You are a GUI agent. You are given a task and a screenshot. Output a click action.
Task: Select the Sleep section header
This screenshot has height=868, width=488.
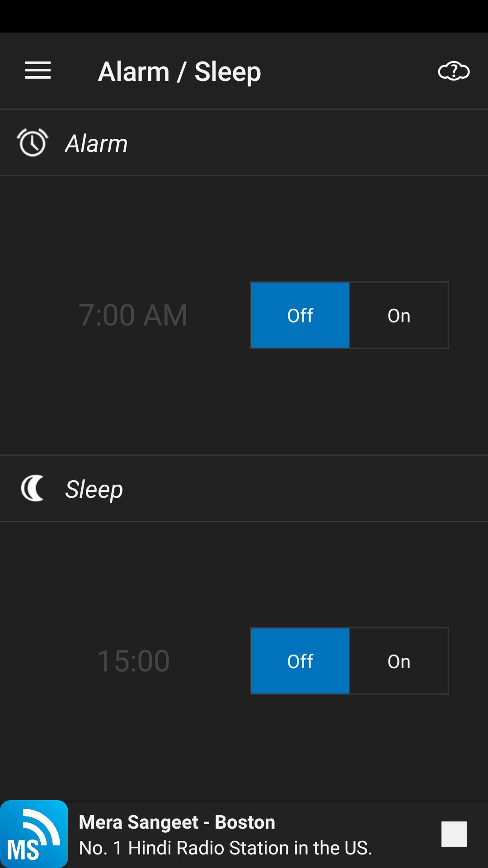pyautogui.click(x=94, y=489)
